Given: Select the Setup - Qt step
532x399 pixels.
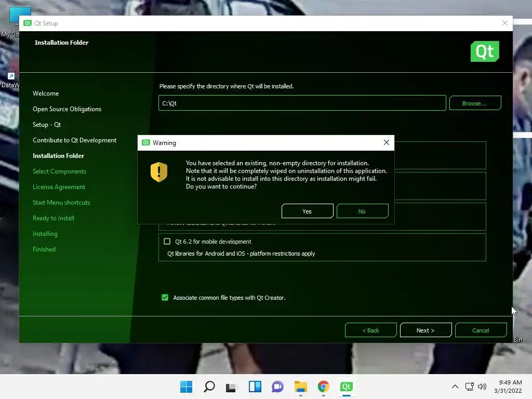Looking at the screenshot, I should tap(47, 125).
